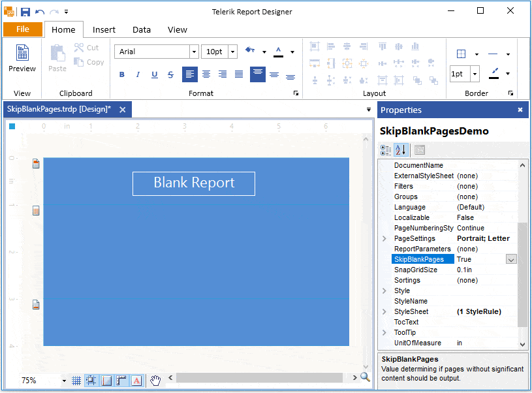Open SkipBlankPages value dropdown
Viewport: 532px width, 393px height.
point(511,260)
